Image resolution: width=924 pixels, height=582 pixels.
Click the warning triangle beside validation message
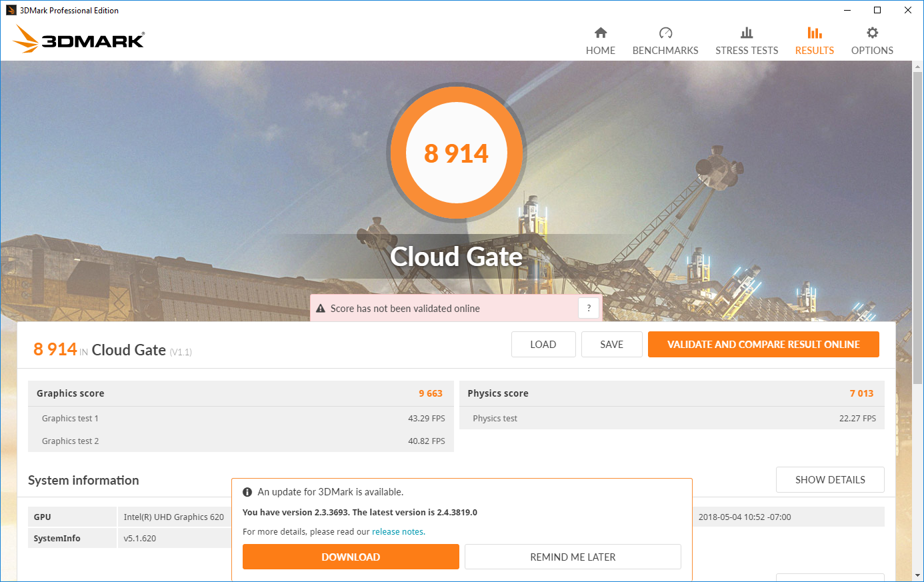tap(320, 309)
